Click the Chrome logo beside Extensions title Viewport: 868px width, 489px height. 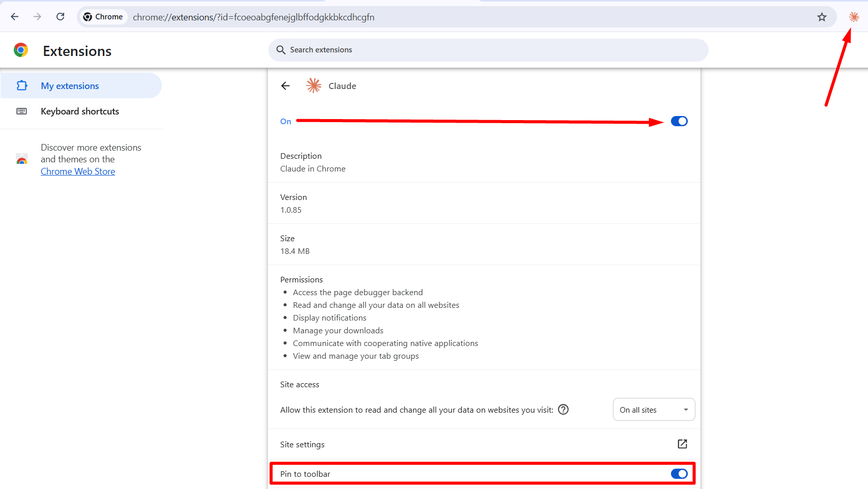(x=21, y=50)
